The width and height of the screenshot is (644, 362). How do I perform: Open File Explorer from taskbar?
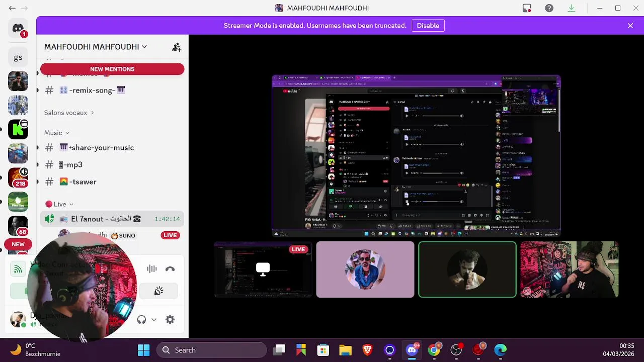click(345, 350)
